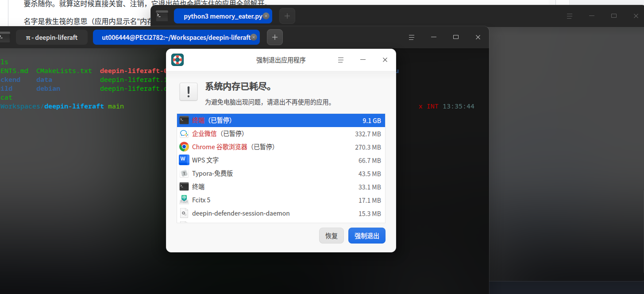
Task: Close the force-quit dialog window
Action: click(x=385, y=60)
